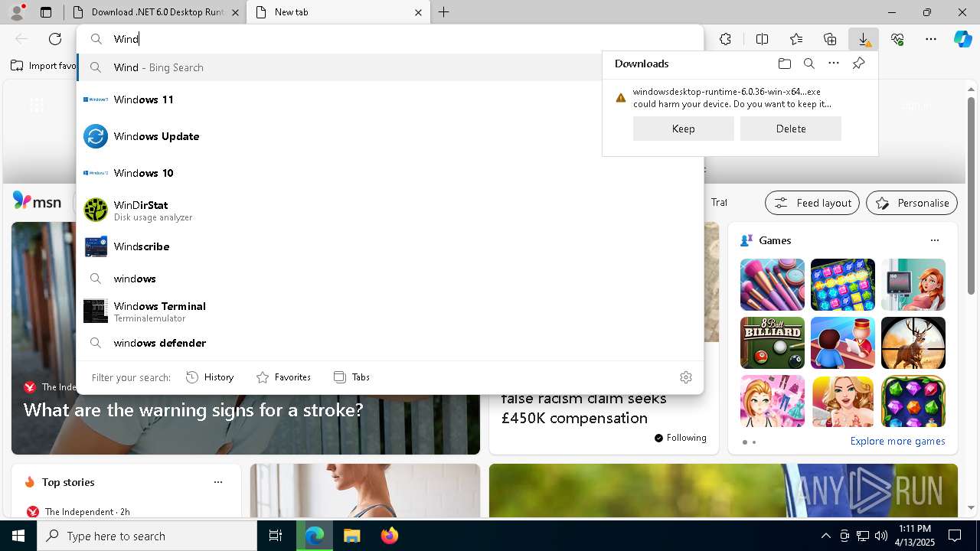Open the makeup brushes game thumbnail
Screen dimensions: 980x551
(773, 285)
